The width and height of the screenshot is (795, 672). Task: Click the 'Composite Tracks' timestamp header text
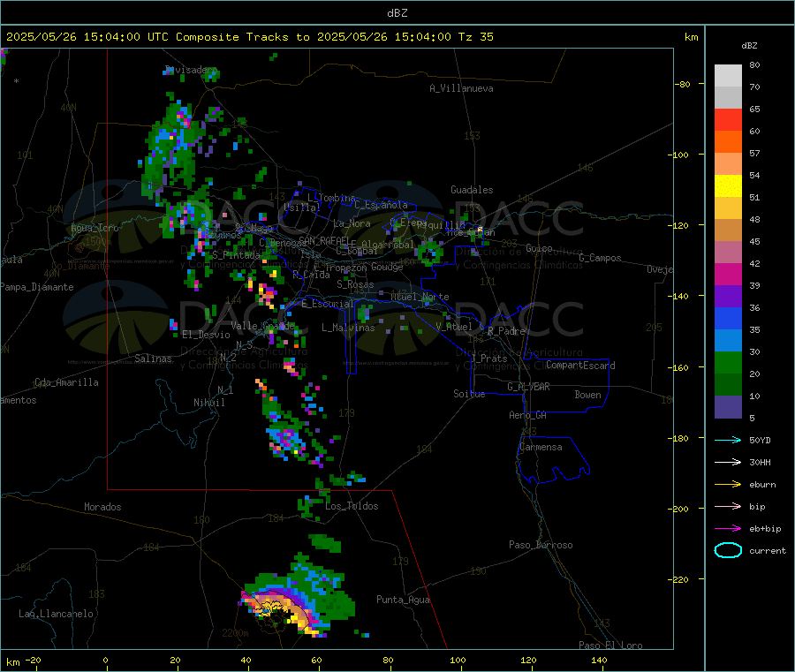click(x=249, y=37)
